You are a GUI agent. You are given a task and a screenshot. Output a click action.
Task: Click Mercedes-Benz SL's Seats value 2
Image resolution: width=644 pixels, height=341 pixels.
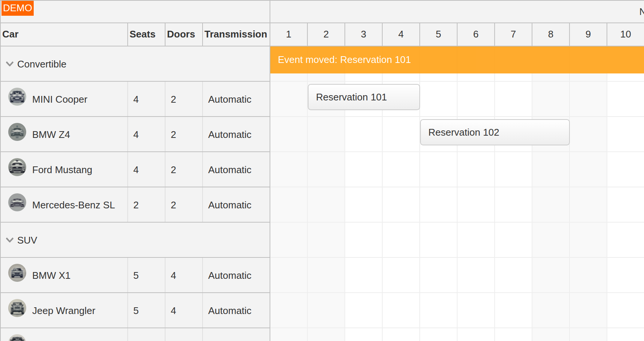click(136, 205)
